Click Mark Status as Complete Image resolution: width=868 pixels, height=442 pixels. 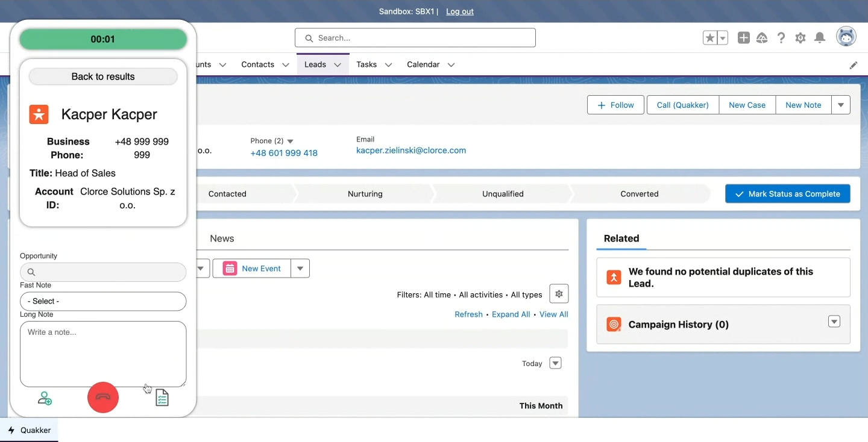coord(788,194)
